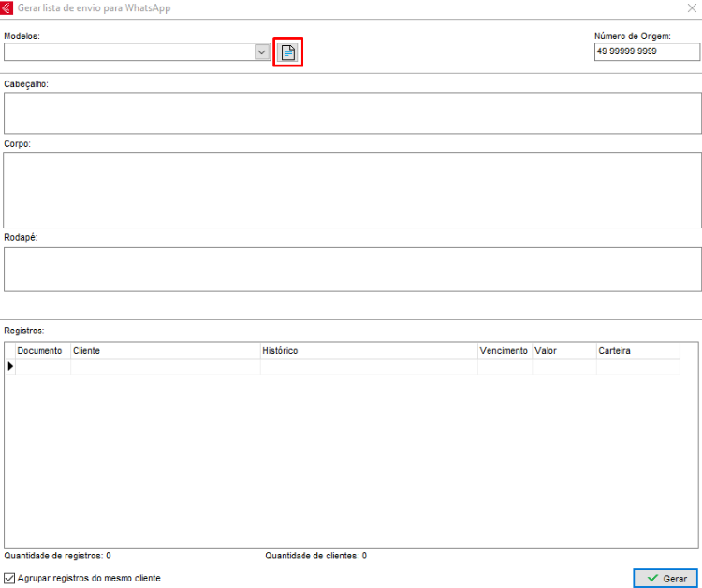Sort by the Documento column header

pyautogui.click(x=42, y=351)
